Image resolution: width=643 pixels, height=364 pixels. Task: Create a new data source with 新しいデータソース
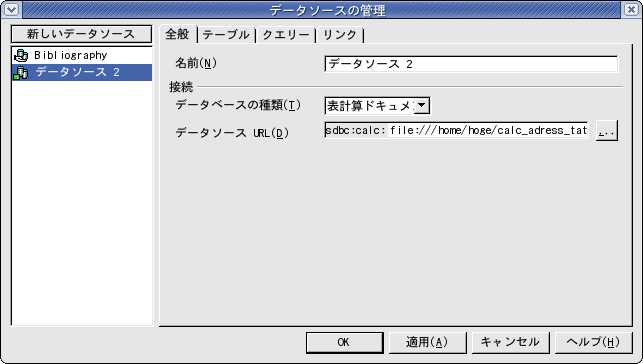coord(81,34)
